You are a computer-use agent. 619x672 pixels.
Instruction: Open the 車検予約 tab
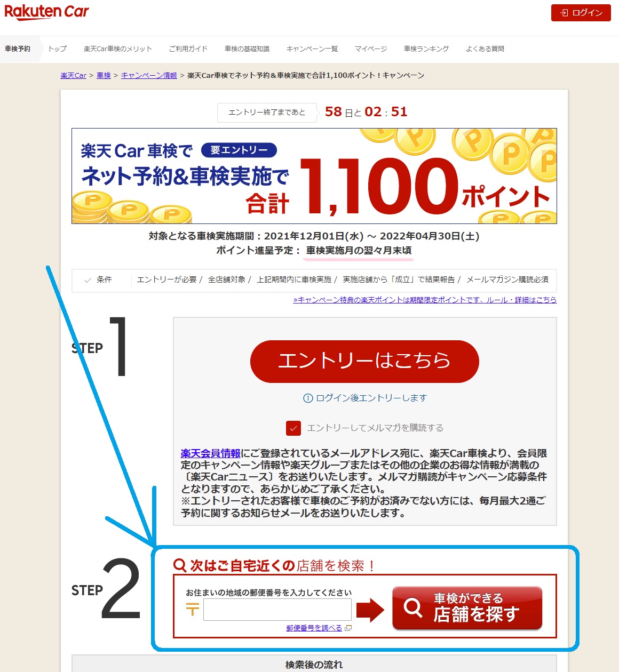(18, 49)
